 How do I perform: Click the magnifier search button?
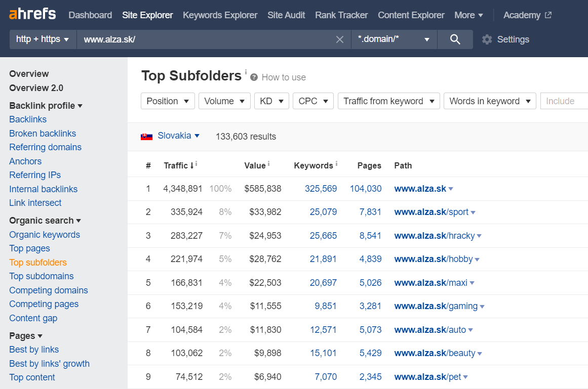(455, 39)
